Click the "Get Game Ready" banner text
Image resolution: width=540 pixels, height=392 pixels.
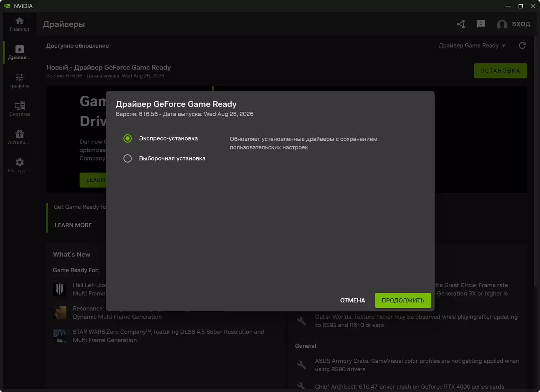[x=80, y=207]
